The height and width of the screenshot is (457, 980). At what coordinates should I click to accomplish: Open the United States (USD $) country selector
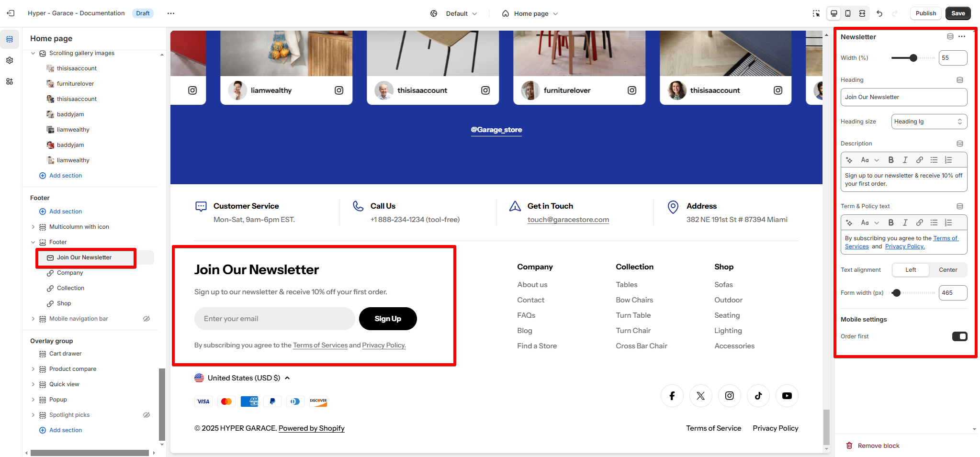[x=242, y=378]
